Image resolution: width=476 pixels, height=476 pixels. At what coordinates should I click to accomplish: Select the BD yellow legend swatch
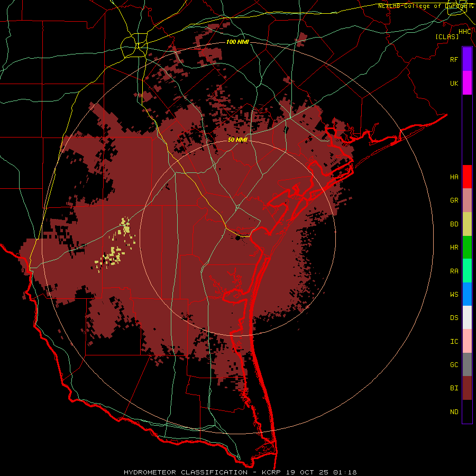467,224
